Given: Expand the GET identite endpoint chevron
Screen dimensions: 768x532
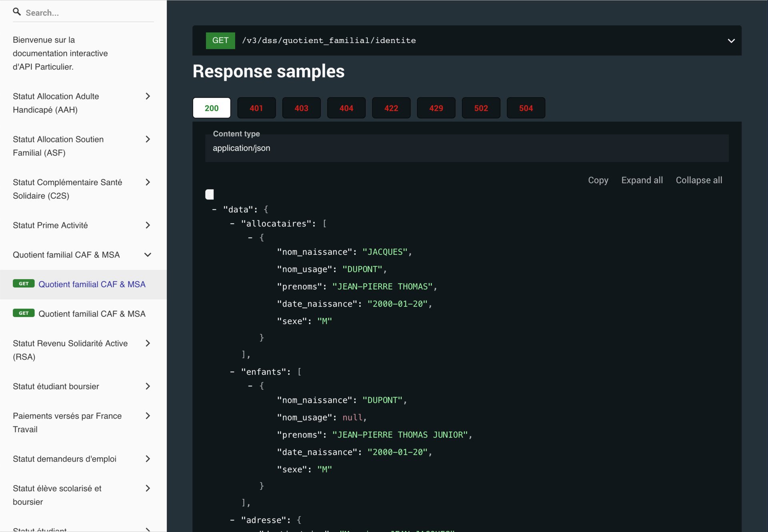Looking at the screenshot, I should coord(731,41).
